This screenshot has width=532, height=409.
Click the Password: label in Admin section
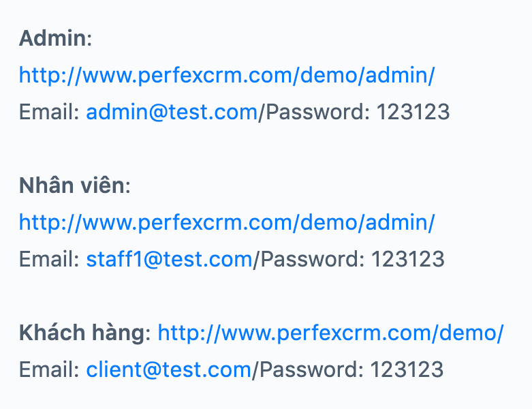click(317, 112)
